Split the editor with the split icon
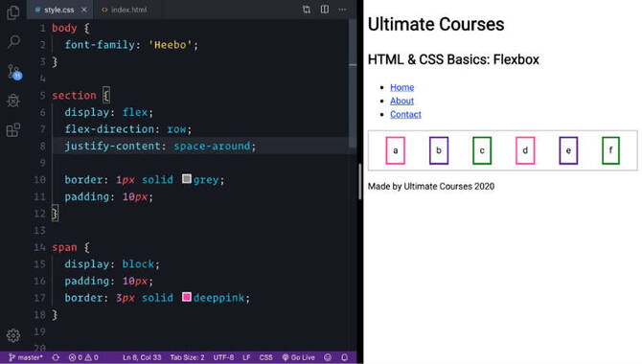Image resolution: width=642 pixels, height=364 pixels. pyautogui.click(x=324, y=9)
